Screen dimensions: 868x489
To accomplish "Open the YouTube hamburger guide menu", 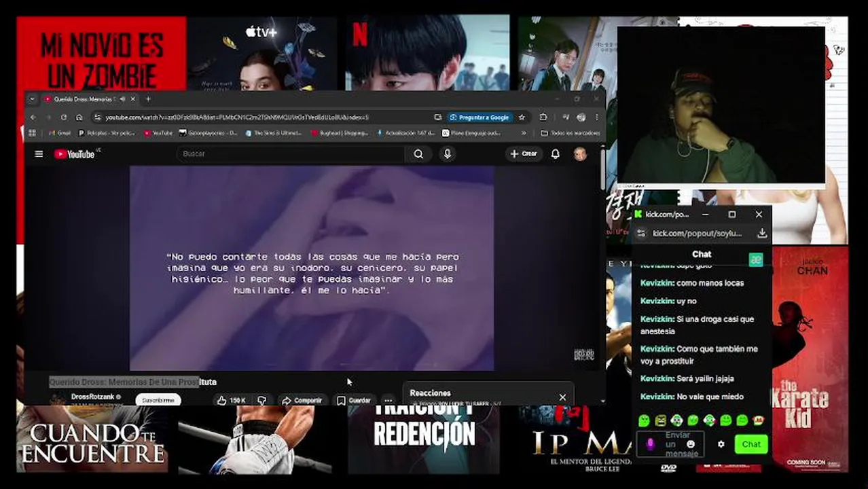I will pyautogui.click(x=39, y=154).
